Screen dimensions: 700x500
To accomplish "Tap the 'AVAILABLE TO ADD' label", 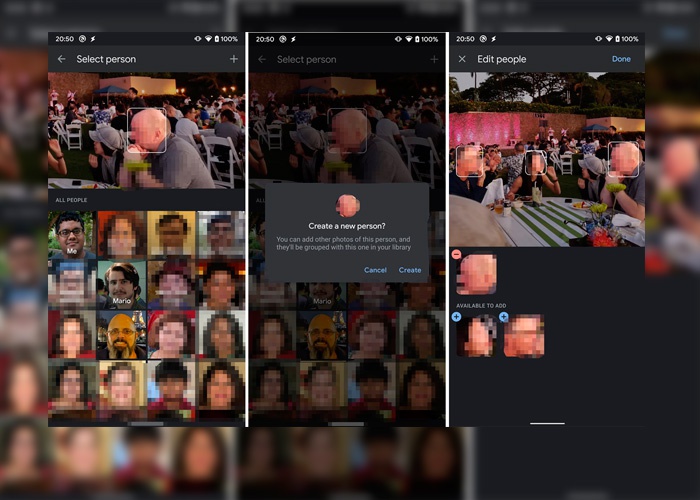I will coord(481,306).
